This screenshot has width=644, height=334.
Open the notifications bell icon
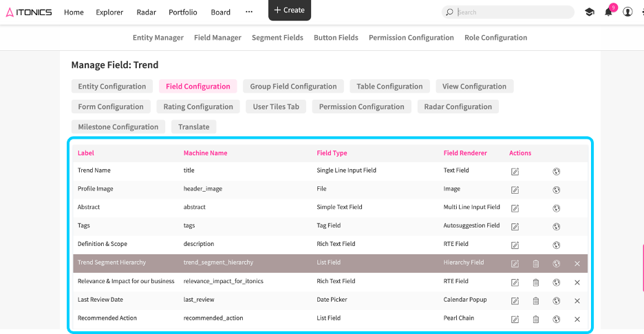coord(608,12)
